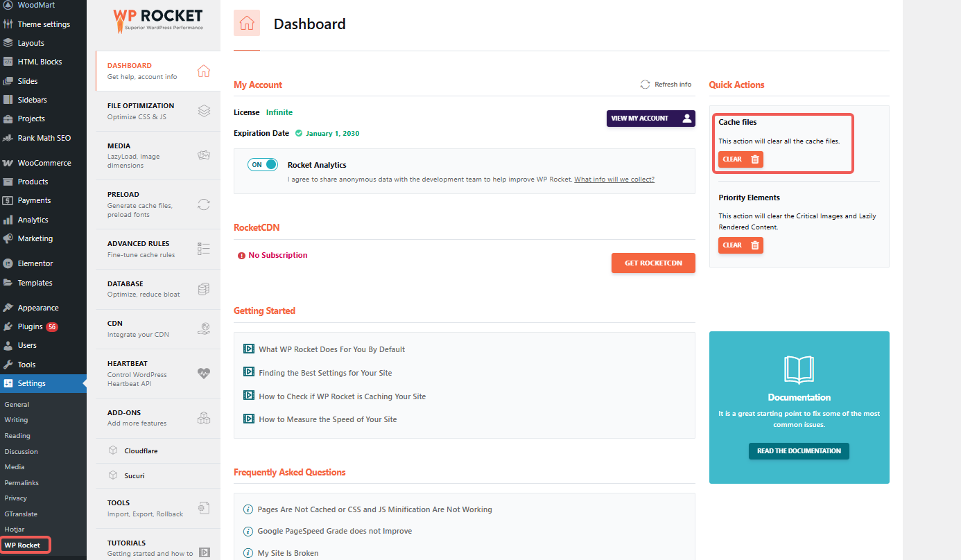Click the info icon beside Google PageSpeed Grade
The width and height of the screenshot is (961, 560).
248,531
